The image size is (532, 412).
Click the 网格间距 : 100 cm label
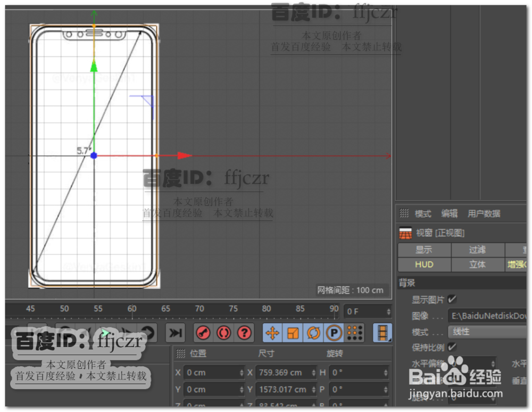pos(350,290)
